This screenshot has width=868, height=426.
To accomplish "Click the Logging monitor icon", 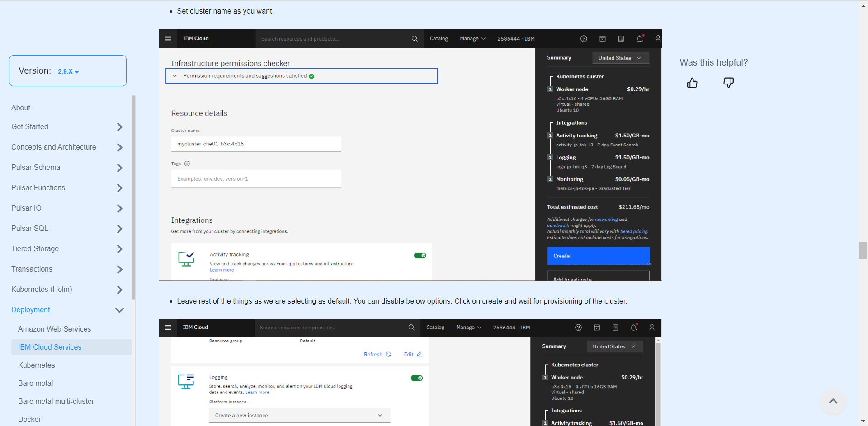I will (186, 382).
